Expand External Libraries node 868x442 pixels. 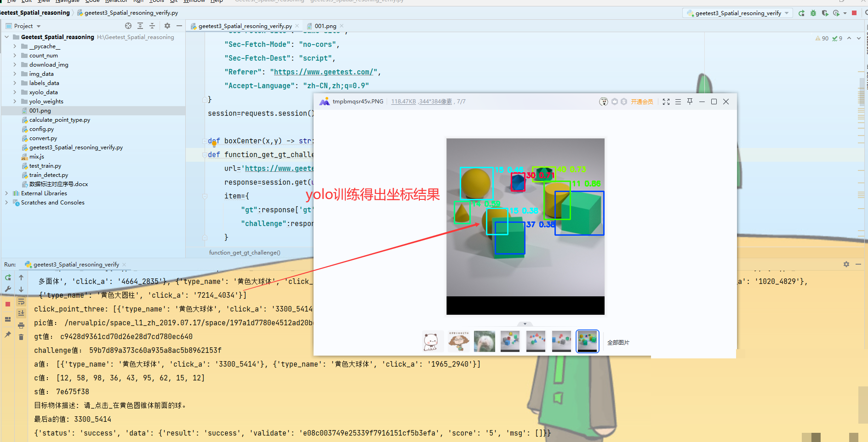coord(6,193)
